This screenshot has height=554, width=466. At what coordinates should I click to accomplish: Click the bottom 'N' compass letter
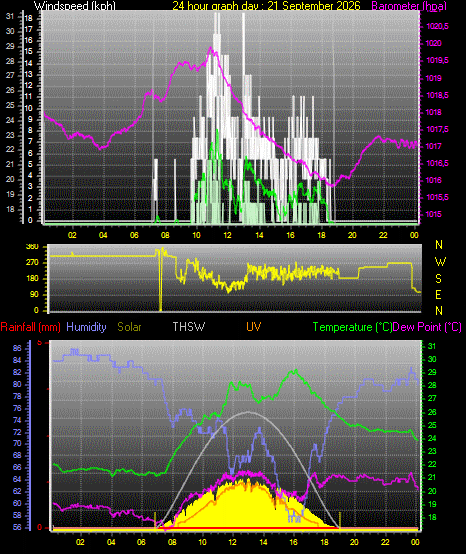[439, 311]
